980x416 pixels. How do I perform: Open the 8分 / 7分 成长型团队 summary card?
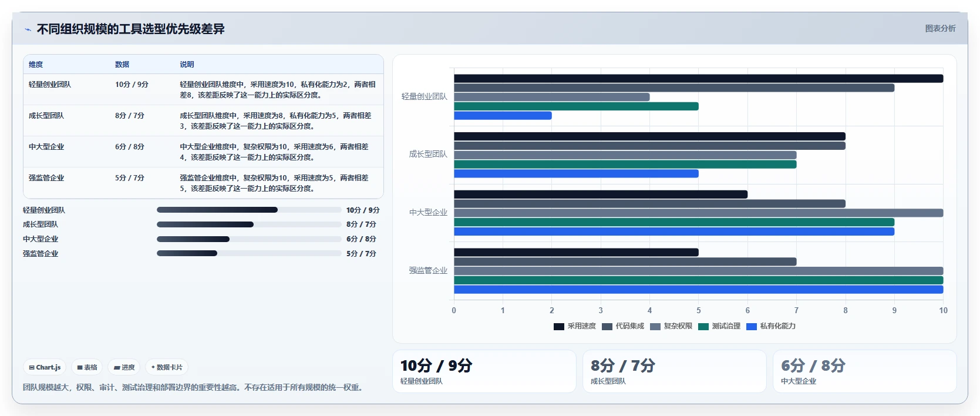tap(675, 371)
